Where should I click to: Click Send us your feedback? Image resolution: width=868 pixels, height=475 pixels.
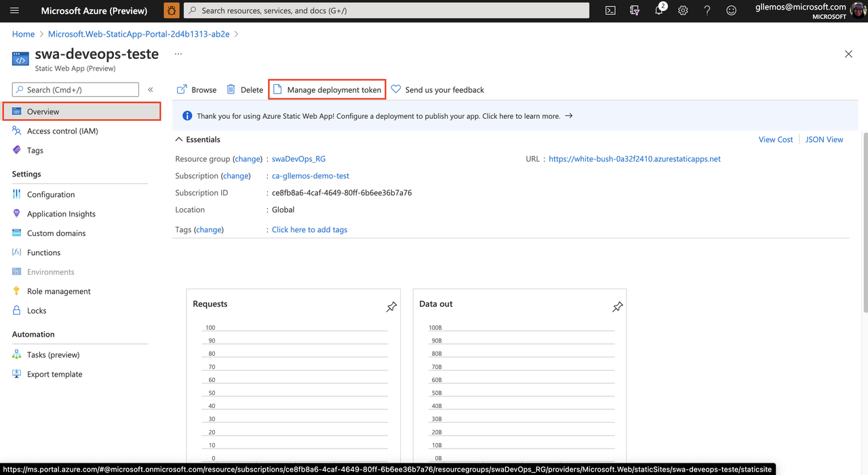(437, 90)
